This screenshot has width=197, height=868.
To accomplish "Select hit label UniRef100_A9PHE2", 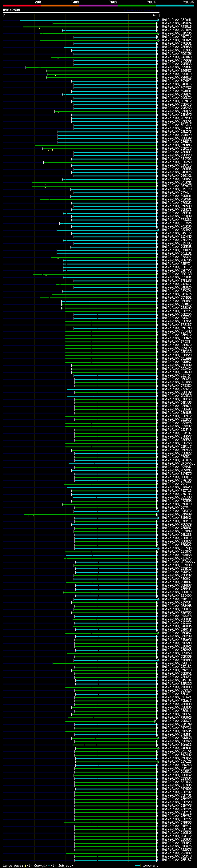I will 177,78.
